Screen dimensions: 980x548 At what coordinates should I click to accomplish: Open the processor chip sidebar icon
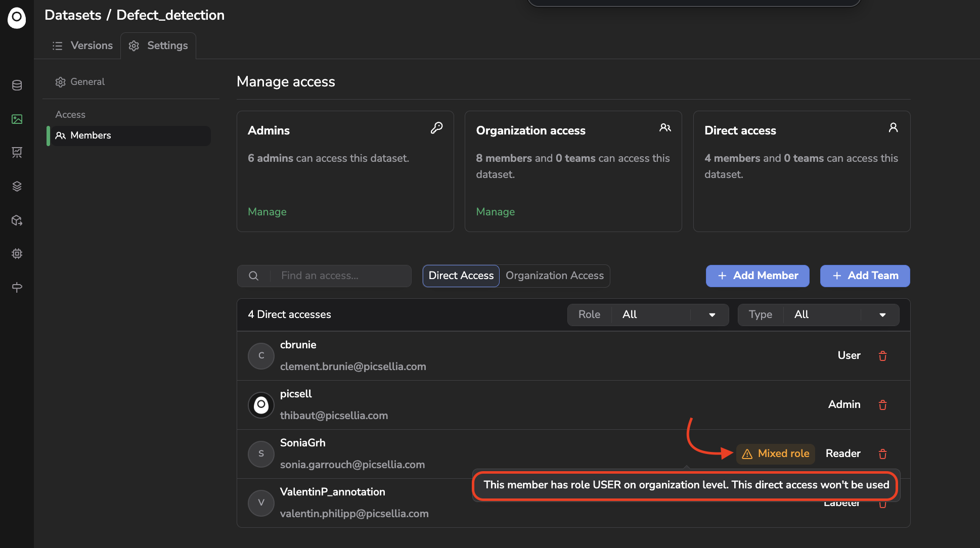click(x=17, y=254)
